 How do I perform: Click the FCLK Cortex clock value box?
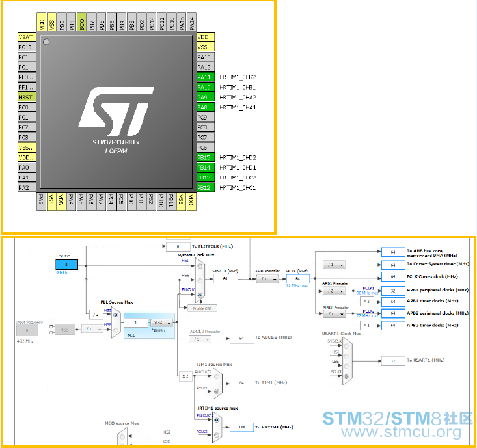pos(393,276)
